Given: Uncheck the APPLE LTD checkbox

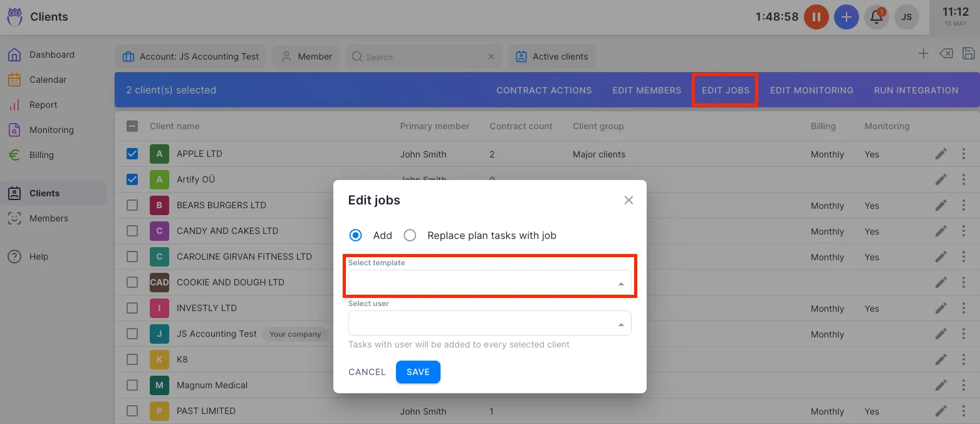Looking at the screenshot, I should pyautogui.click(x=132, y=154).
